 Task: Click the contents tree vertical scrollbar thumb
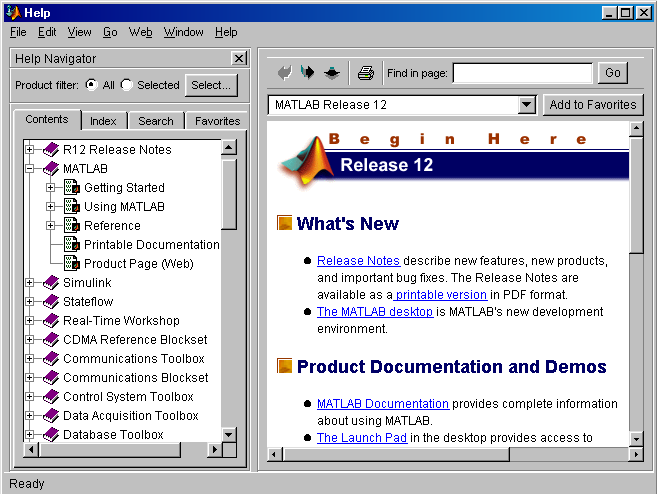(x=229, y=194)
